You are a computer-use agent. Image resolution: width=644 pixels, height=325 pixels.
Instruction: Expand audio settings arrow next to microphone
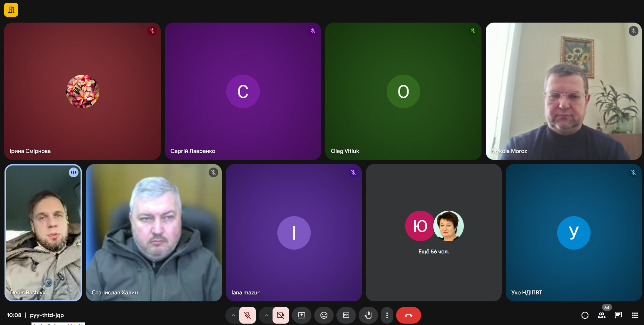pyautogui.click(x=233, y=315)
